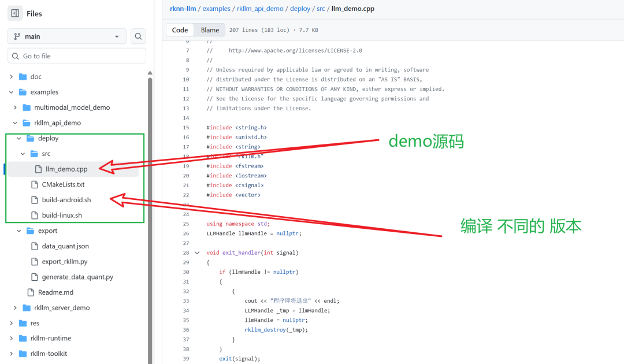This screenshot has height=364, width=624.
Task: Go to rkllm_api_demo breadcrumb link
Action: [260, 8]
